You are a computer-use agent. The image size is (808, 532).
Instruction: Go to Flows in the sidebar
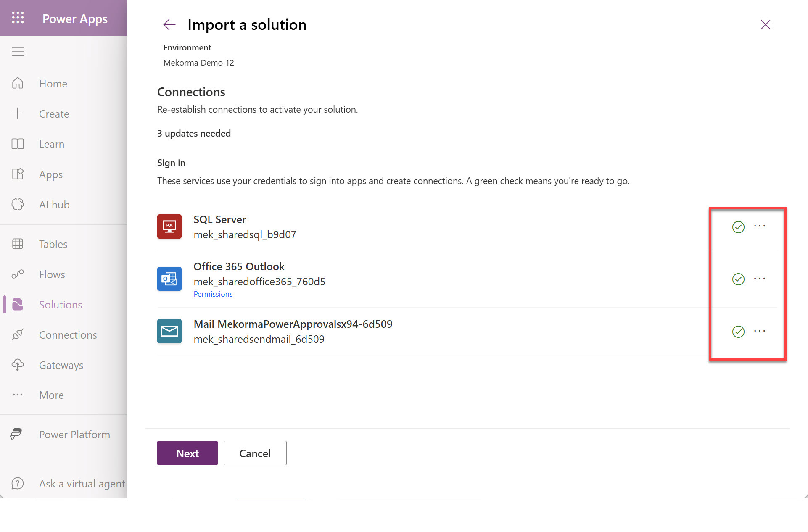pyautogui.click(x=52, y=274)
